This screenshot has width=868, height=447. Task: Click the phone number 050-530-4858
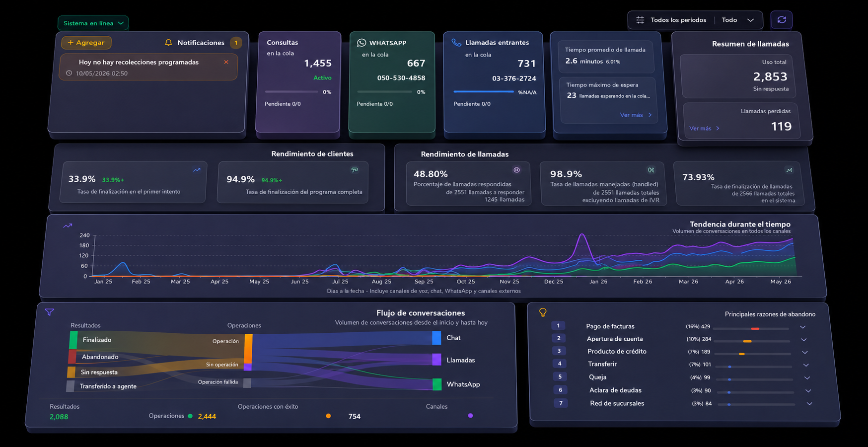coord(401,78)
